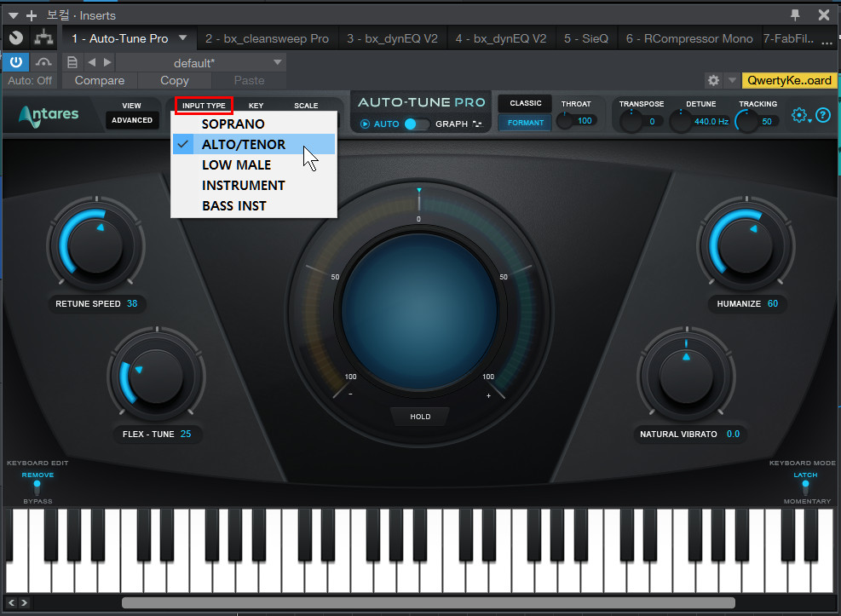Click the HUMANIZE knob
This screenshot has height=616, width=841.
(745, 245)
